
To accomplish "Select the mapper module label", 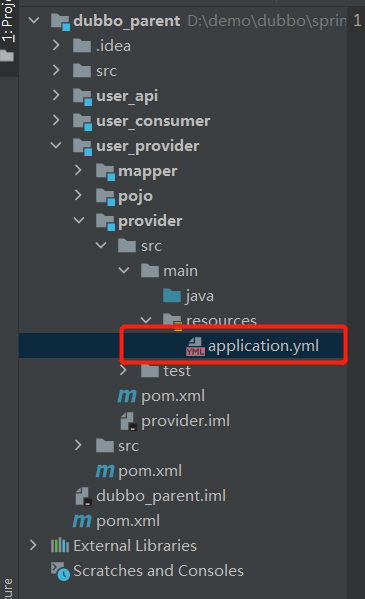I will tap(148, 172).
